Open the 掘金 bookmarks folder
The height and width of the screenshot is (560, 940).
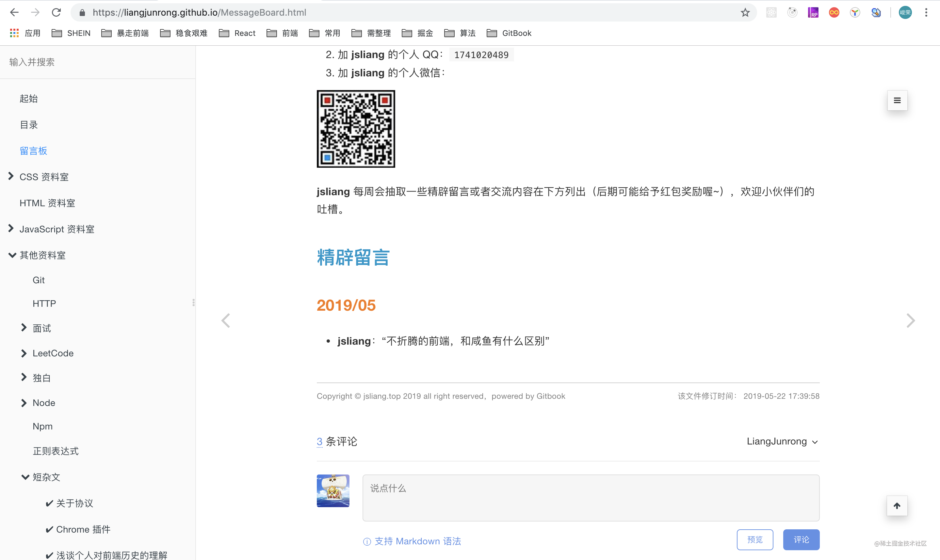click(417, 33)
